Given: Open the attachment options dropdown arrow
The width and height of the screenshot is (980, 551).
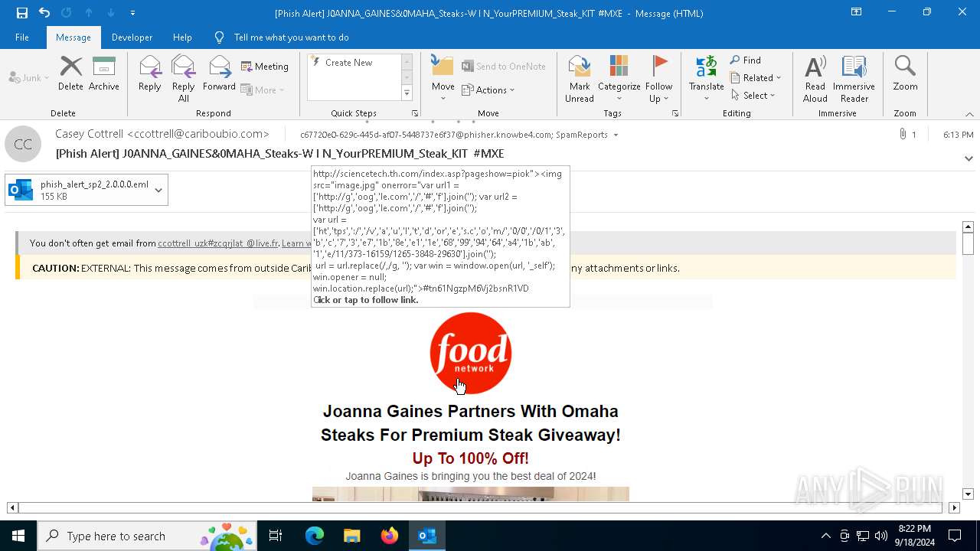Looking at the screenshot, I should (x=158, y=190).
